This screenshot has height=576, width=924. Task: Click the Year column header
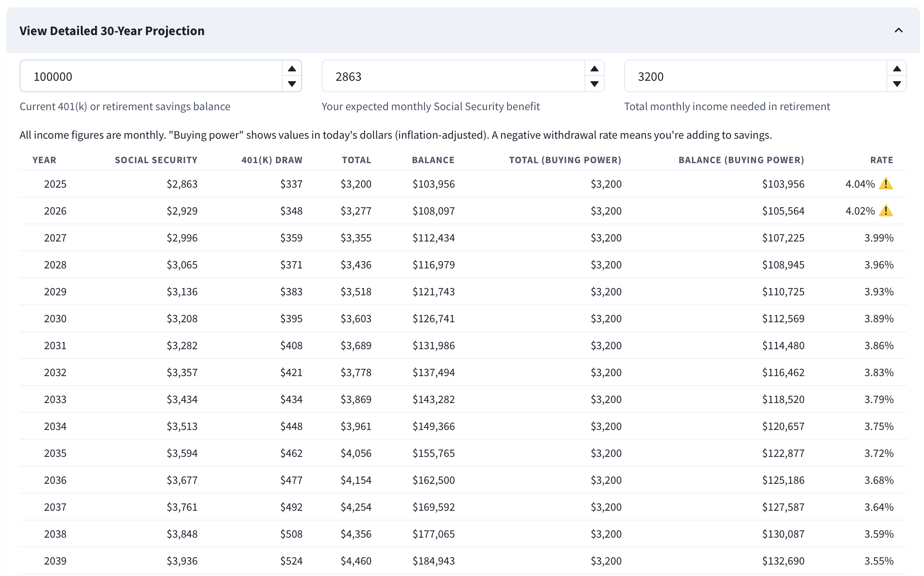(x=44, y=160)
